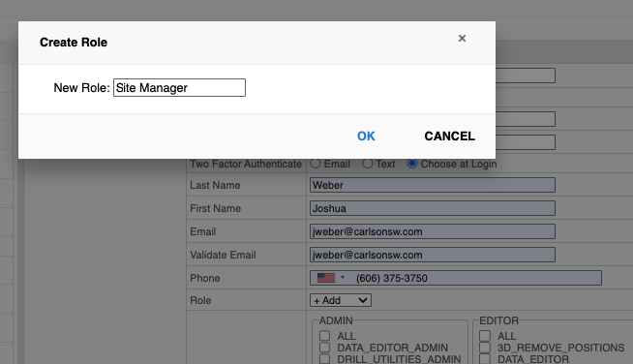Viewport: 633px width, 364px height.
Task: Click the Role row label
Action: coord(200,300)
